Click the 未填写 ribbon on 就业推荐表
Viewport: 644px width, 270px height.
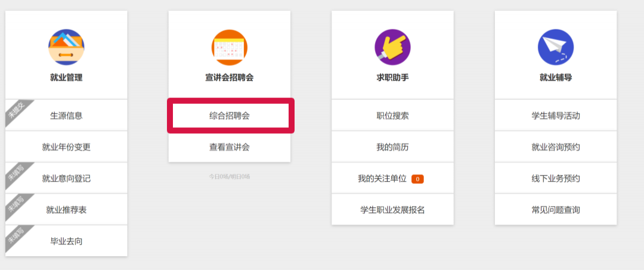click(17, 205)
